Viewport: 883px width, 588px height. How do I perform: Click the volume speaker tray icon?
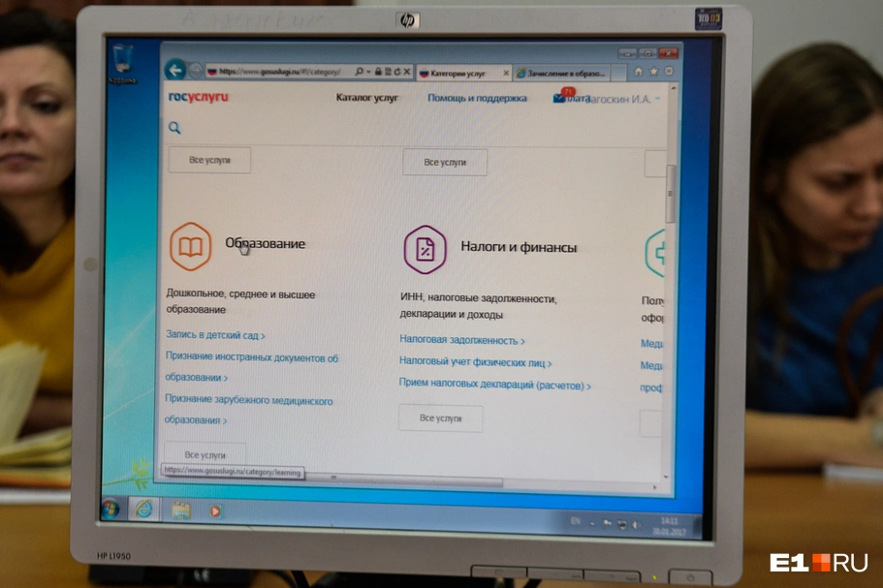tap(636, 525)
